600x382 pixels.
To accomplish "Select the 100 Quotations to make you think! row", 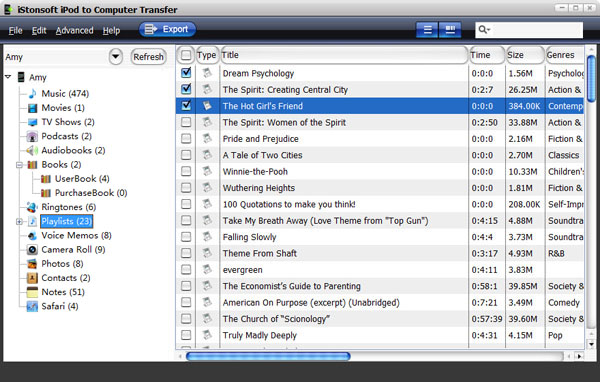I will coord(380,204).
